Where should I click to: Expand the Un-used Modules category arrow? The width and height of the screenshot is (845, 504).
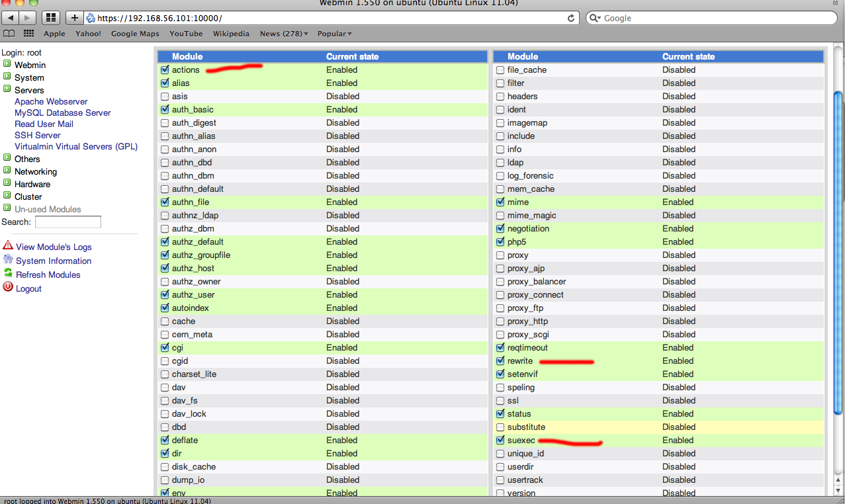coord(7,208)
